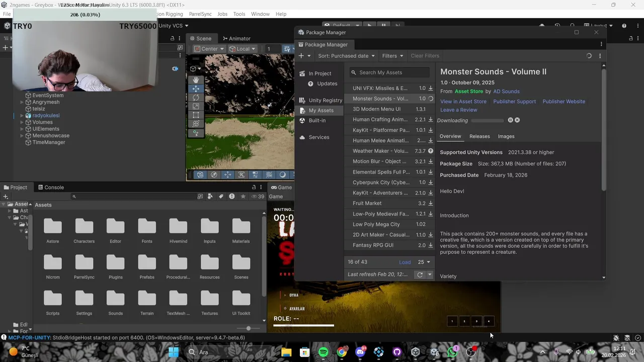Expand the Menushowcase hierarchy item
This screenshot has width=644, height=362.
22,136
